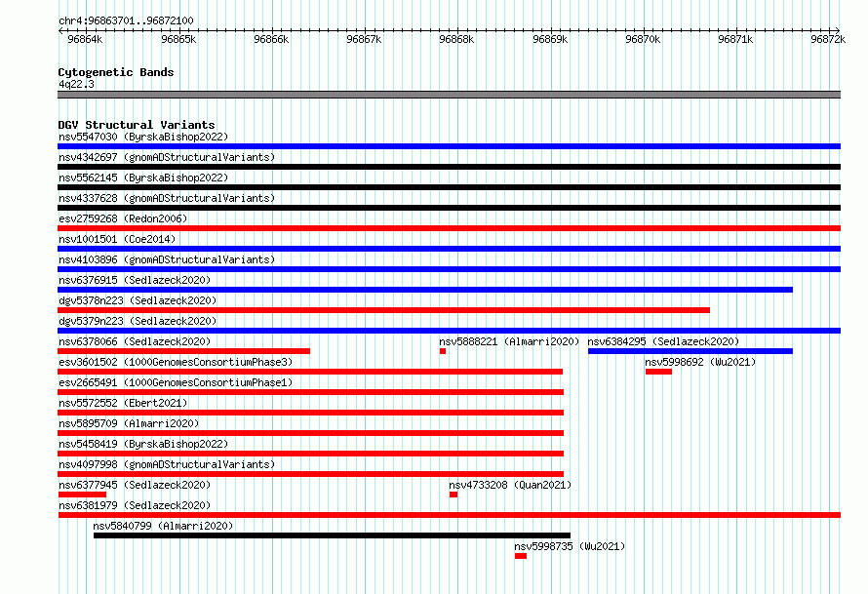This screenshot has height=594, width=868.
Task: Click the black bar under nsv5562145
Action: coord(449,187)
